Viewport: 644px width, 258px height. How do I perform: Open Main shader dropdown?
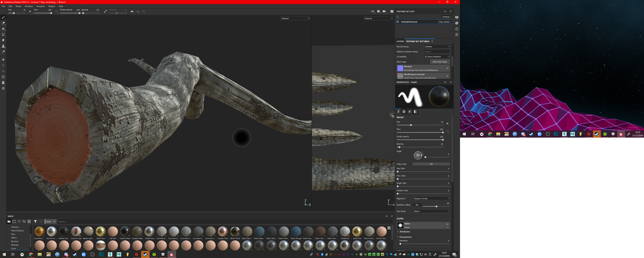(x=445, y=22)
